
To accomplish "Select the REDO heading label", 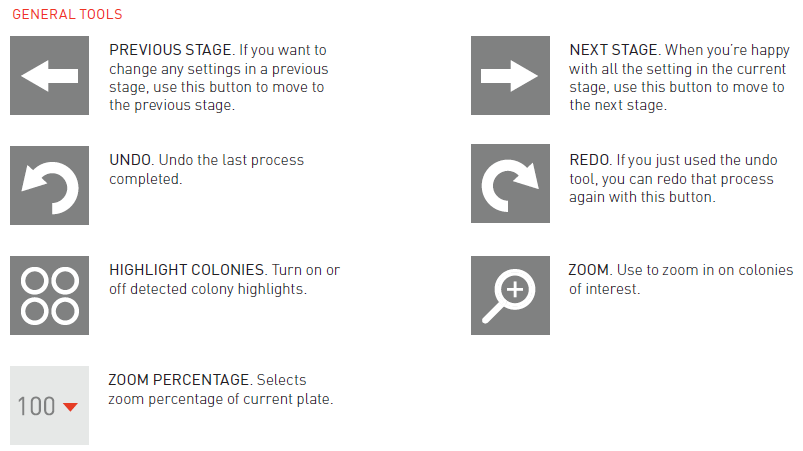I will [591, 160].
